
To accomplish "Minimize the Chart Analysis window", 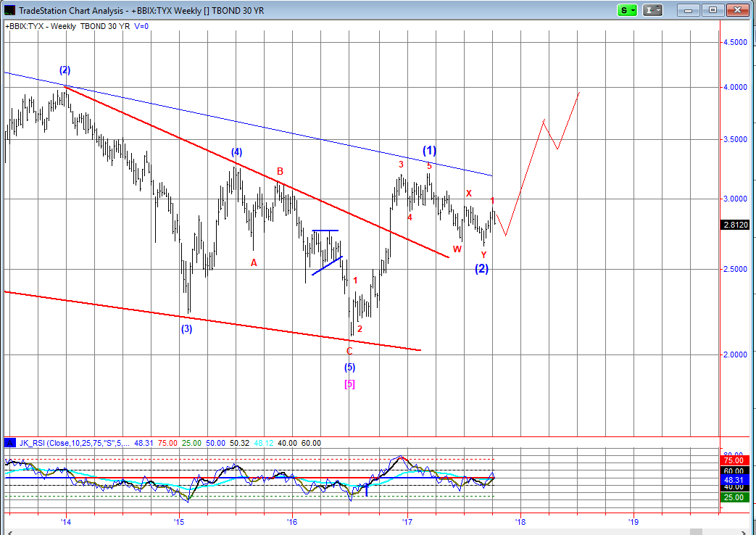I will (x=689, y=9).
